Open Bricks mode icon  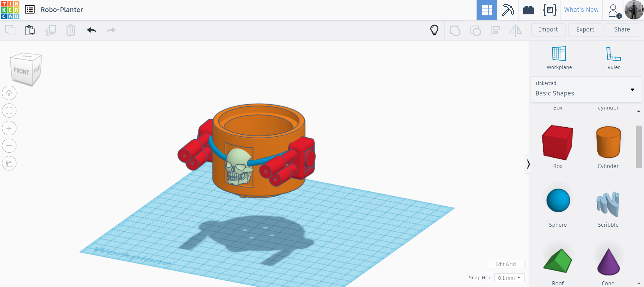coord(528,10)
